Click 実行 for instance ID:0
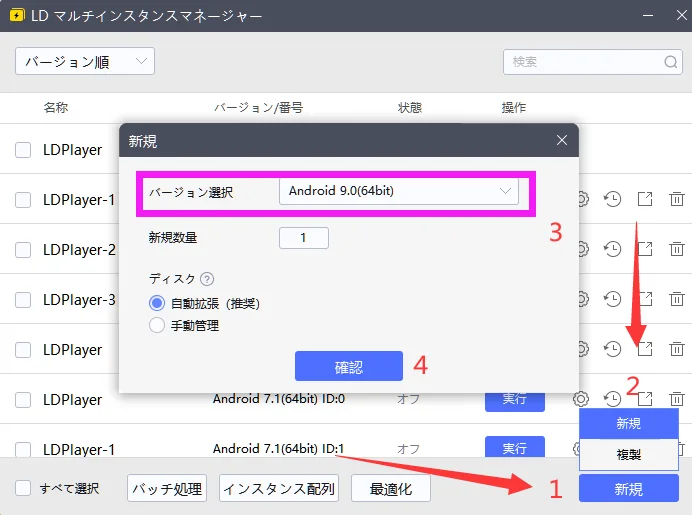 click(515, 400)
